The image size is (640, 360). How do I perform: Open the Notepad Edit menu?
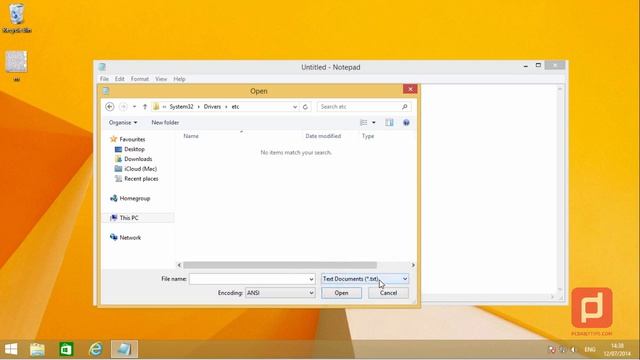(x=120, y=79)
